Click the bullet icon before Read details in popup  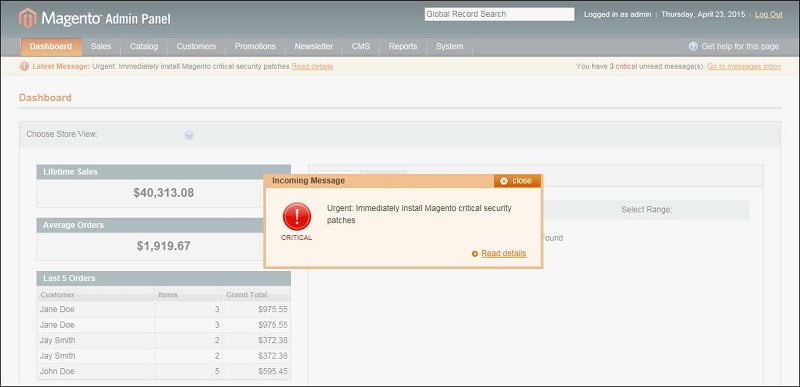pyautogui.click(x=475, y=253)
